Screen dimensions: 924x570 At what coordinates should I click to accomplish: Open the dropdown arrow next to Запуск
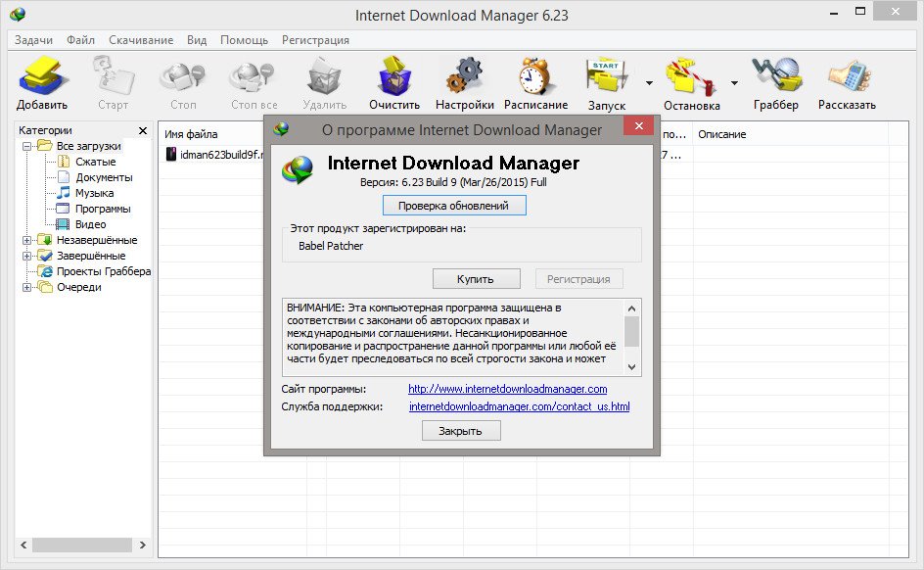click(x=649, y=83)
